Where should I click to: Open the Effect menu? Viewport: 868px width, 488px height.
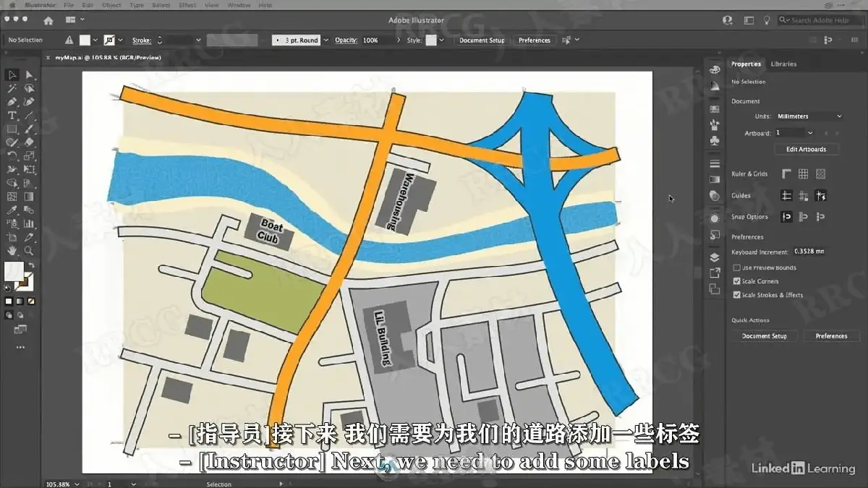point(187,5)
